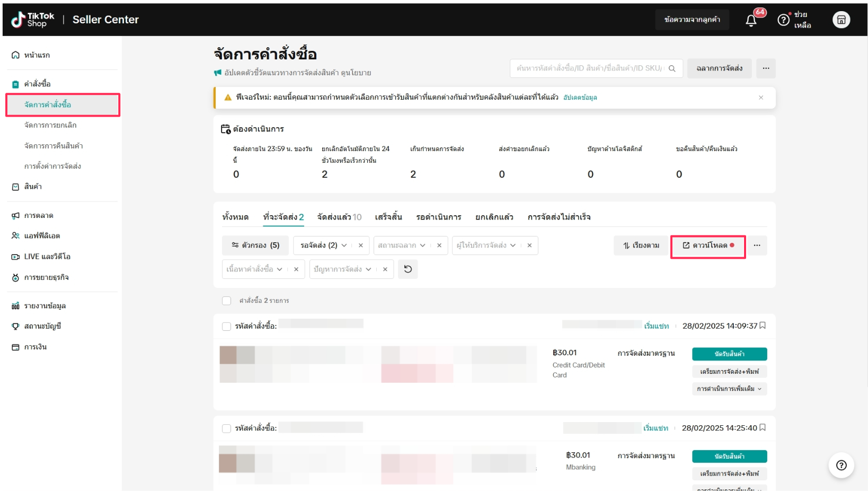
Task: Click the LIVE และวิดีโอ icon
Action: coord(15,257)
